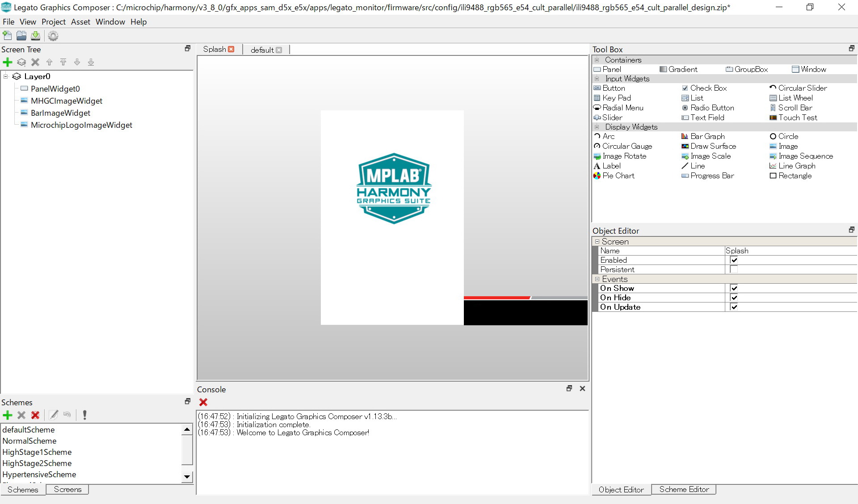Image resolution: width=858 pixels, height=504 pixels.
Task: Delete selected item in Screen Tree
Action: pyautogui.click(x=35, y=62)
